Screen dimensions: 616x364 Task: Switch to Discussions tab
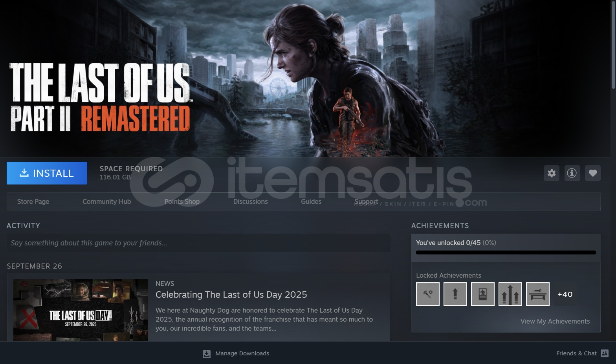251,201
